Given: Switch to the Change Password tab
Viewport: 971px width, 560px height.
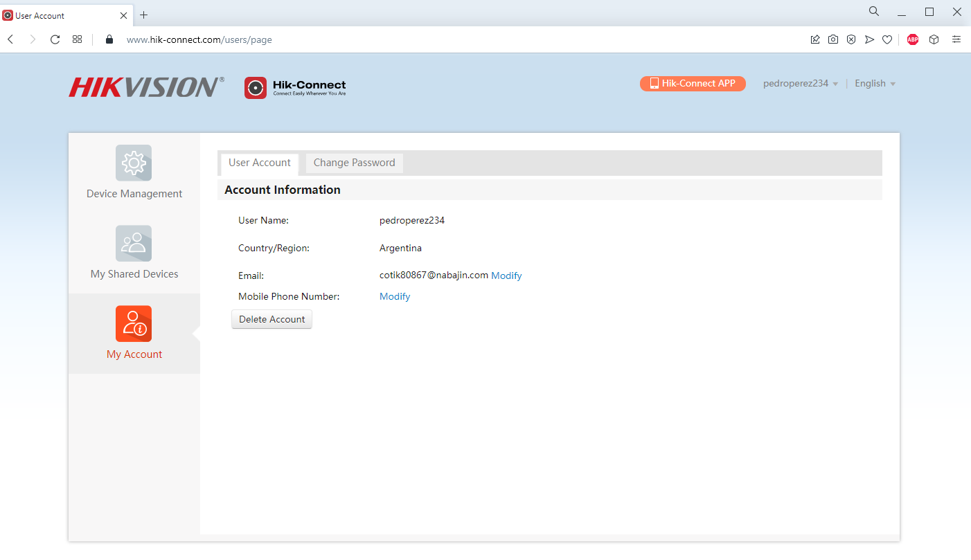Looking at the screenshot, I should point(354,163).
